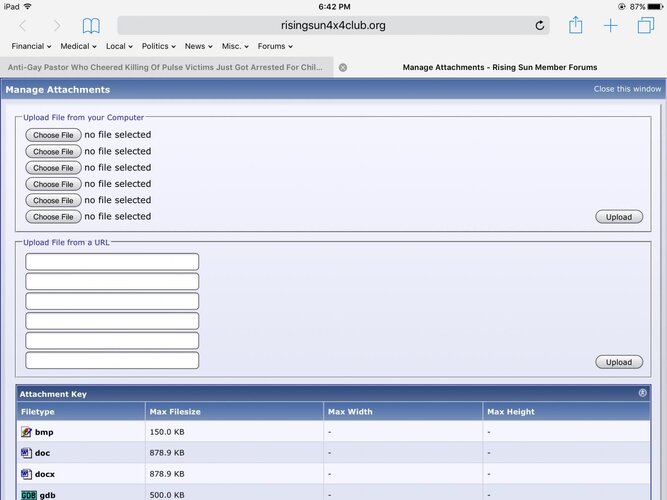Click the Filetype column header

point(81,411)
